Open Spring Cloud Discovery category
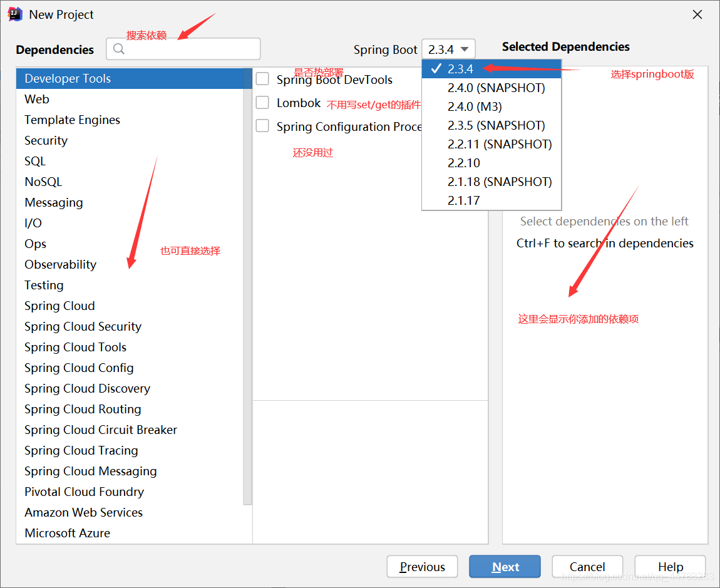Viewport: 720px width, 588px height. coord(130,389)
